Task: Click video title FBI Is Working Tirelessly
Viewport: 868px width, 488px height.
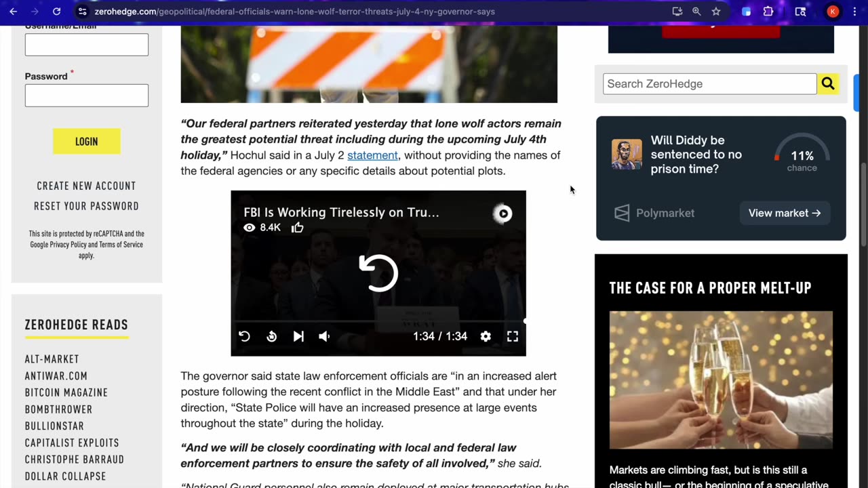Action: click(341, 212)
